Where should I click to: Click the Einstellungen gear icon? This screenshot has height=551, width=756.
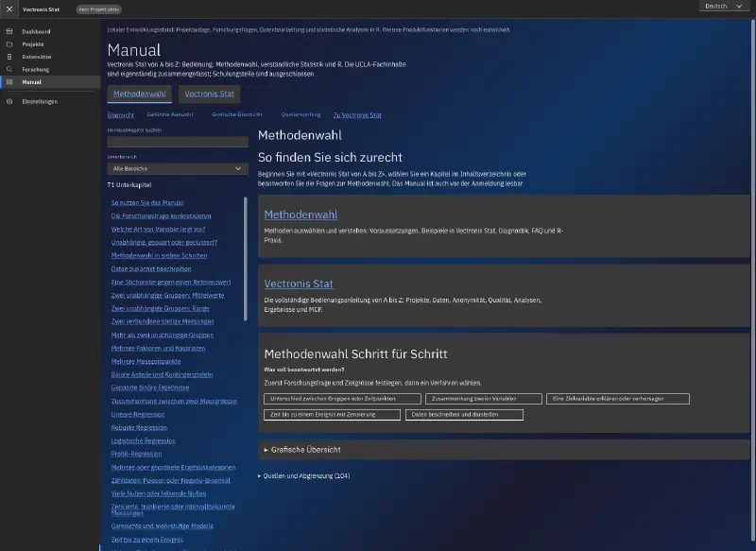coord(9,101)
